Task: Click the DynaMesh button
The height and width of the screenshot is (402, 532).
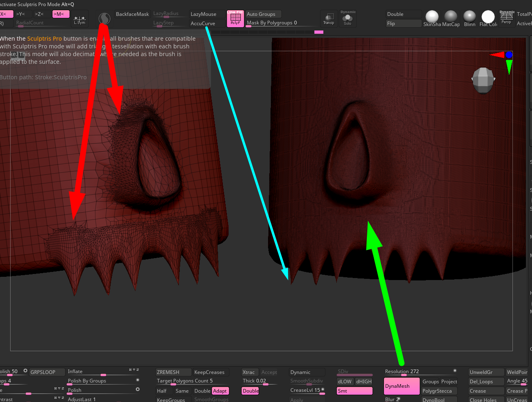Action: pyautogui.click(x=401, y=386)
